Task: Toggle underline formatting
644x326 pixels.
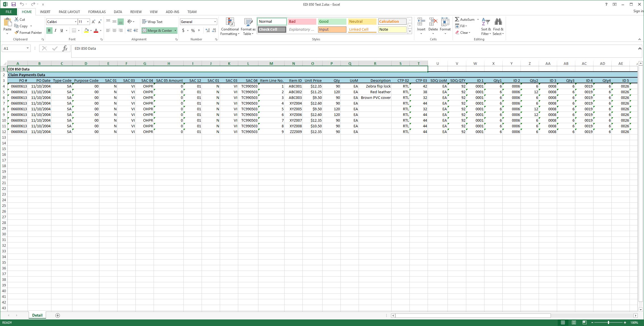Action: (61, 30)
